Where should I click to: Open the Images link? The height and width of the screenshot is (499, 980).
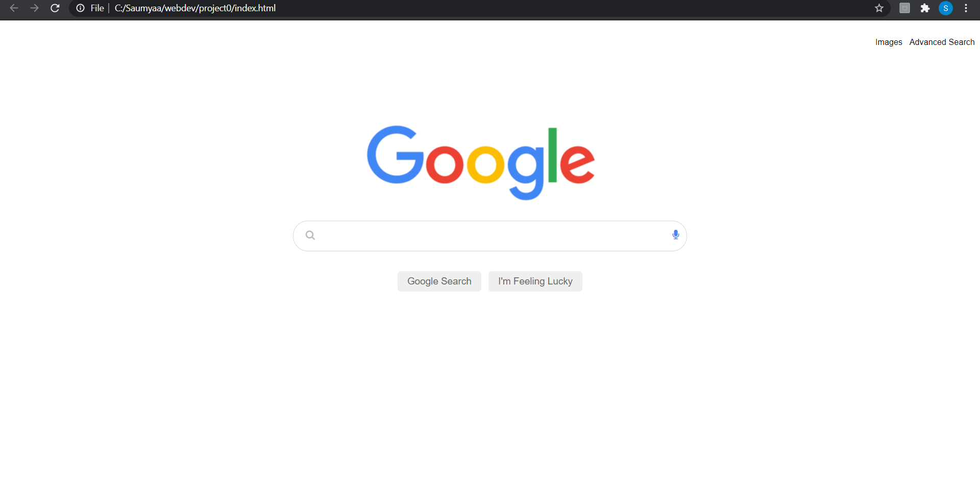[x=889, y=42]
